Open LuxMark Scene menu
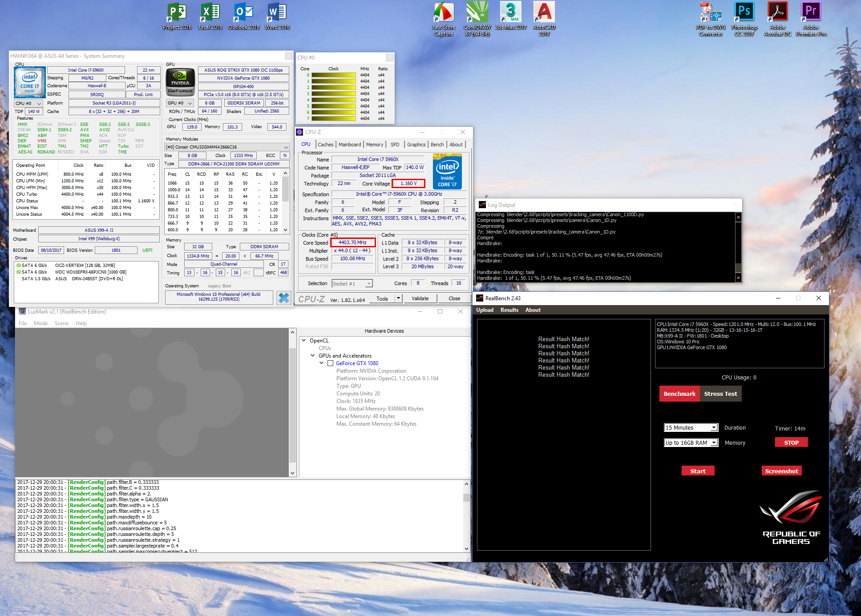 pos(61,323)
